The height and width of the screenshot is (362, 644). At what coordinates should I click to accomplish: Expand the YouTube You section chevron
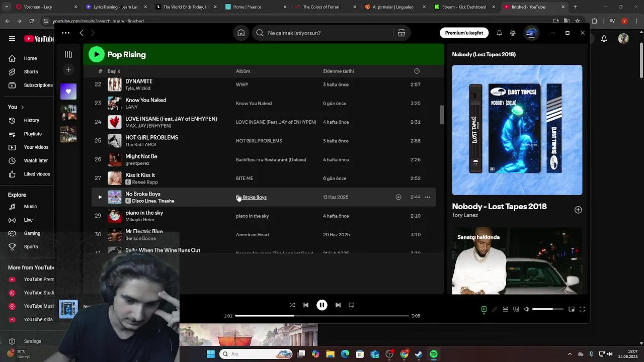pos(22,107)
